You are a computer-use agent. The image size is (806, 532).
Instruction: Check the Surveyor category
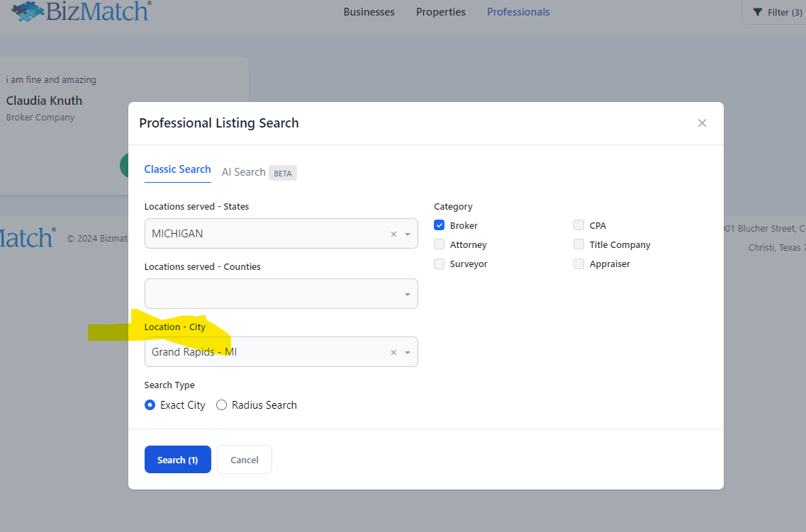(440, 264)
